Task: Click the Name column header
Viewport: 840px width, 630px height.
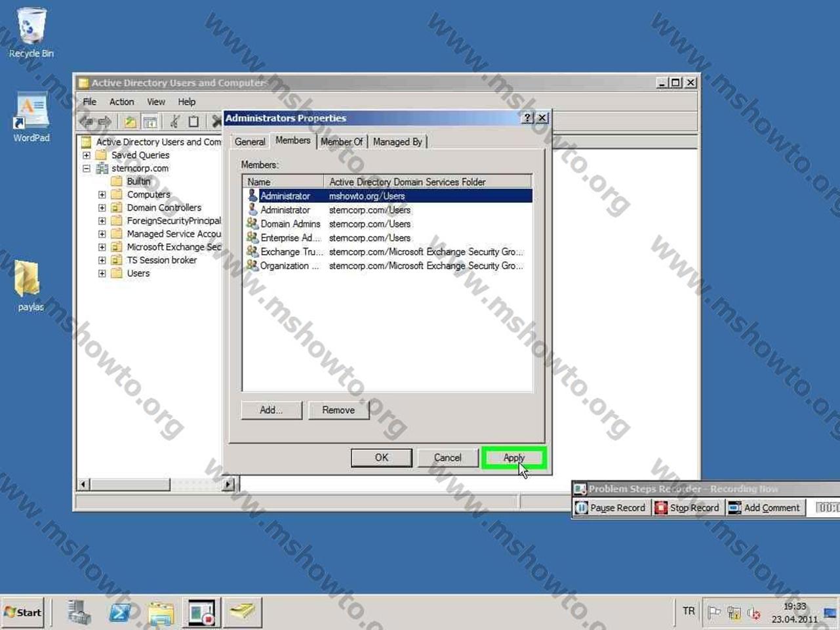Action: 283,182
